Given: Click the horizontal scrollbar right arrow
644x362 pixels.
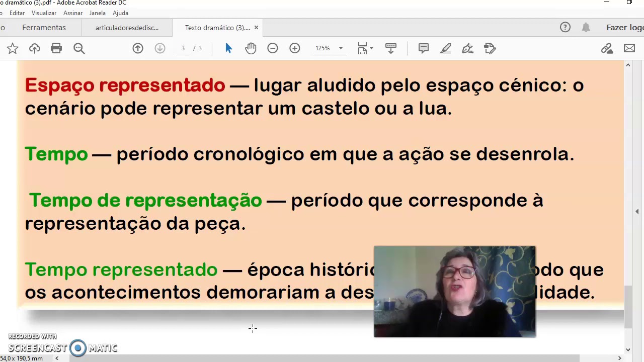Looking at the screenshot, I should (620, 358).
